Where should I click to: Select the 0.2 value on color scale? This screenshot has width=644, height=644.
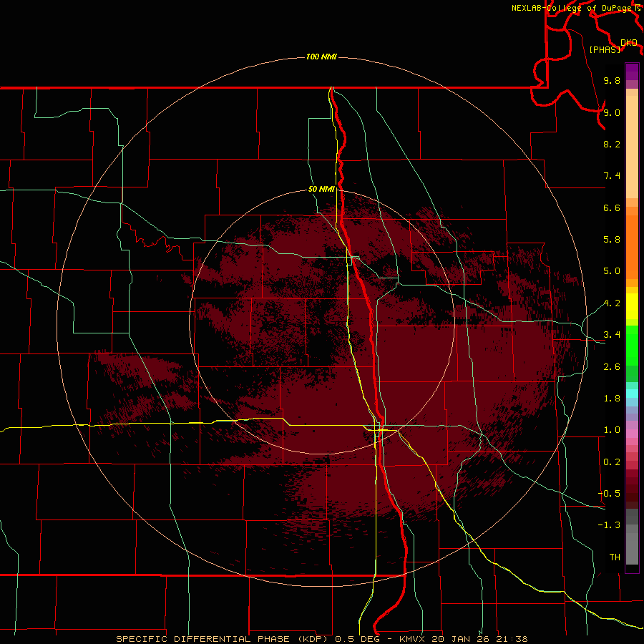pyautogui.click(x=612, y=462)
